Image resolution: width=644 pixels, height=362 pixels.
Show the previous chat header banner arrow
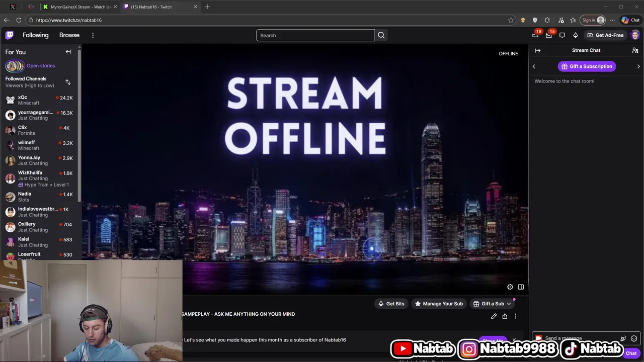534,66
